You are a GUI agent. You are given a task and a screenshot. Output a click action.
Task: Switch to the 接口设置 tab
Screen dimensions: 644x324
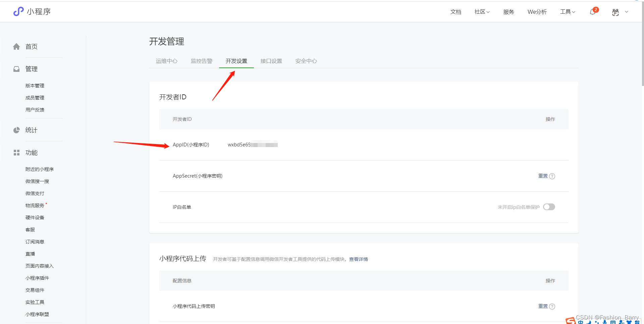(x=271, y=61)
